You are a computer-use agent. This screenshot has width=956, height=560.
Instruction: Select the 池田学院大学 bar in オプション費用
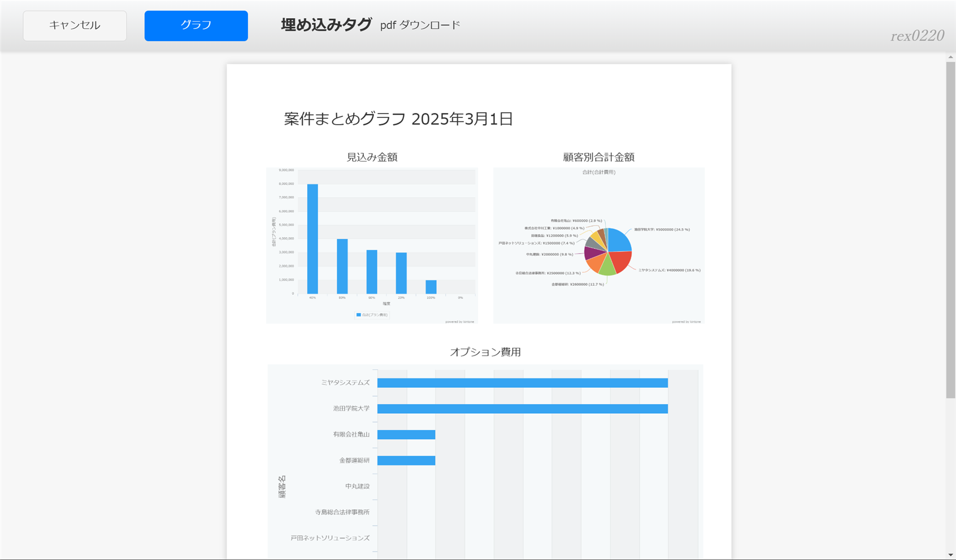pos(523,409)
